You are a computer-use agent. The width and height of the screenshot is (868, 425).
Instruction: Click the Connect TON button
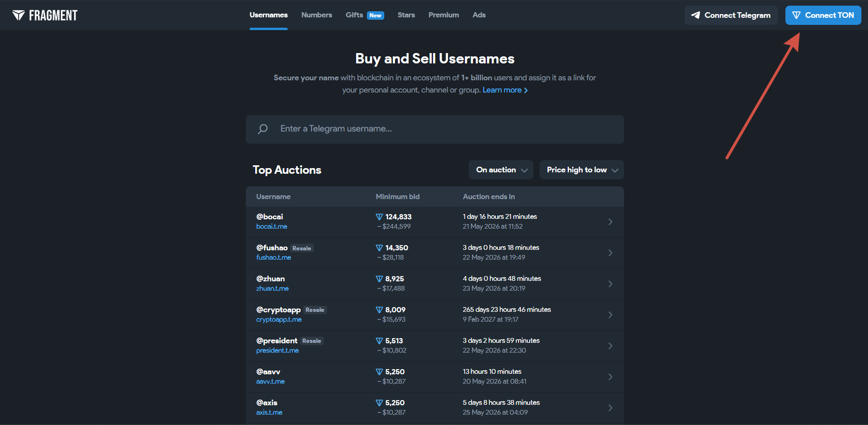point(823,15)
